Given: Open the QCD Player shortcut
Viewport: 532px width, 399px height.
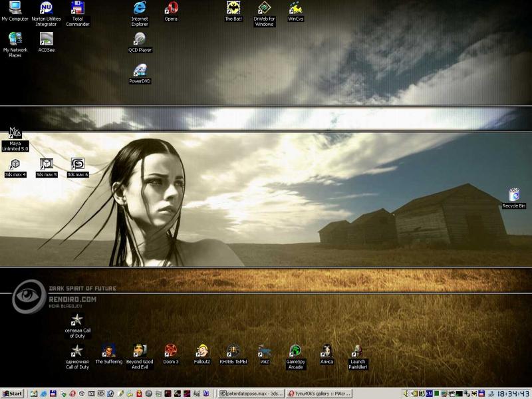Looking at the screenshot, I should 140,39.
